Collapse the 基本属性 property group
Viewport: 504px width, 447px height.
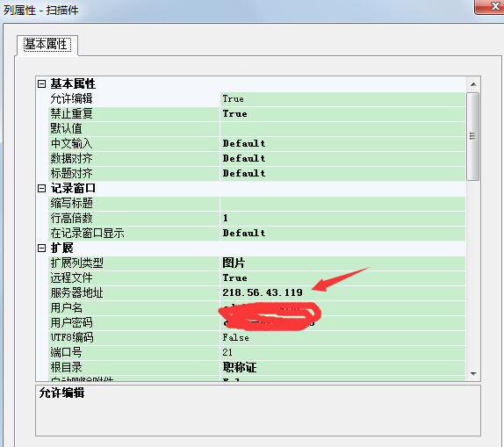tap(42, 84)
